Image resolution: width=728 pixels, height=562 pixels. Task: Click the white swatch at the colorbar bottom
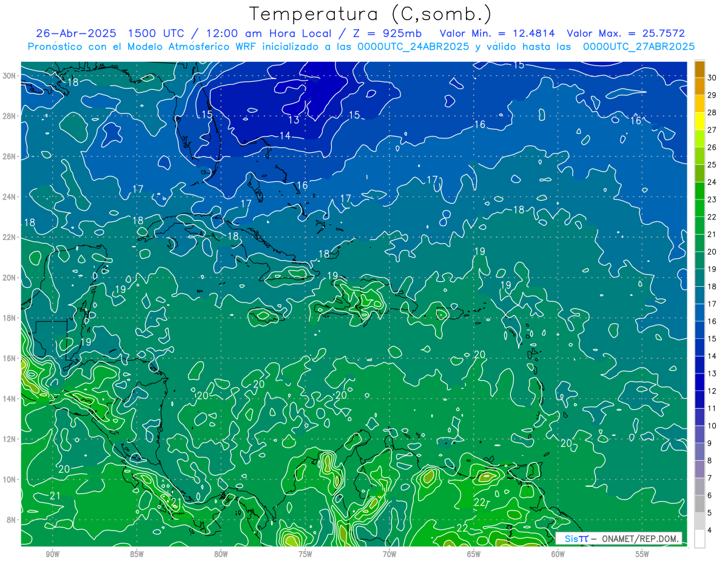[x=699, y=539]
